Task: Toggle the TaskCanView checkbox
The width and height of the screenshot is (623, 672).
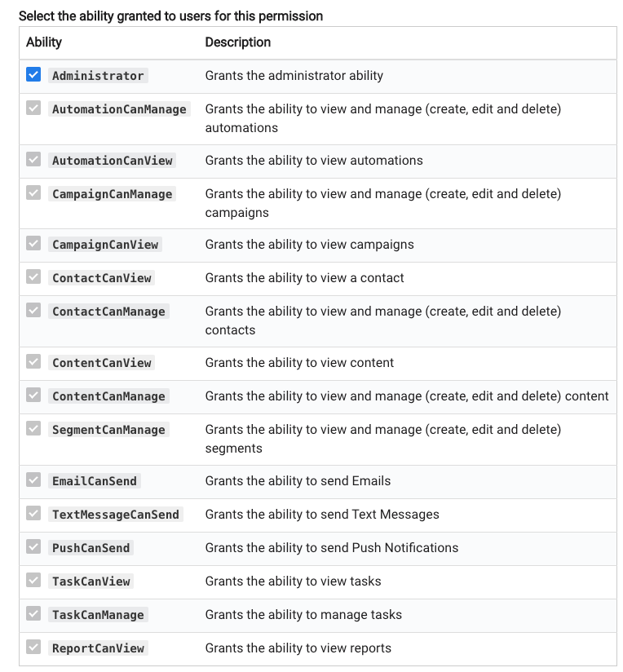Action: [33, 581]
